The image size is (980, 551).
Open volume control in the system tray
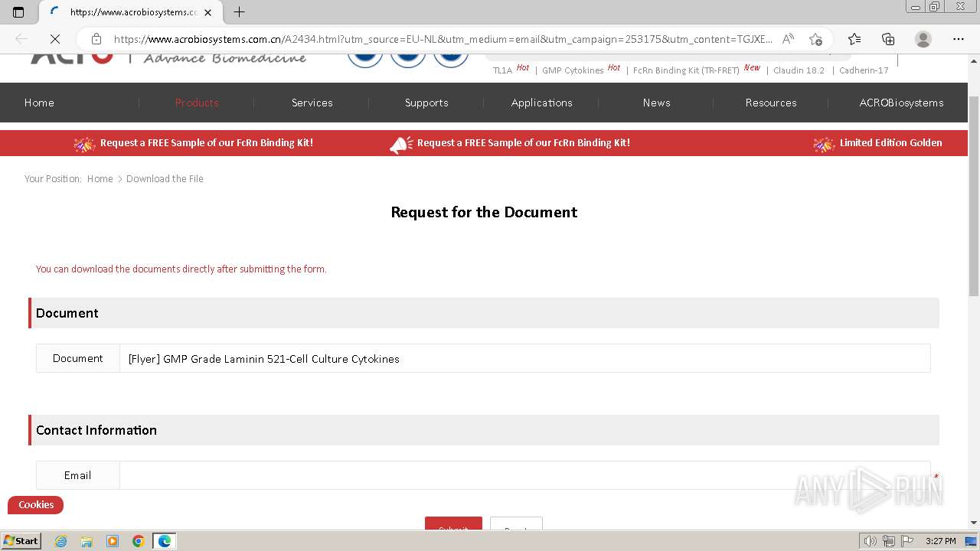871,541
